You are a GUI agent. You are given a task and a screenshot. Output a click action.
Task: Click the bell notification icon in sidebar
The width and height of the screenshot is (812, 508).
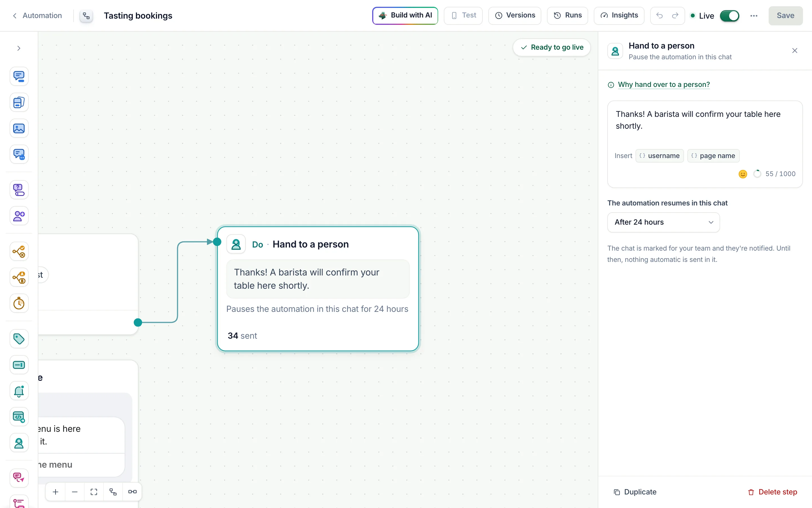tap(19, 391)
